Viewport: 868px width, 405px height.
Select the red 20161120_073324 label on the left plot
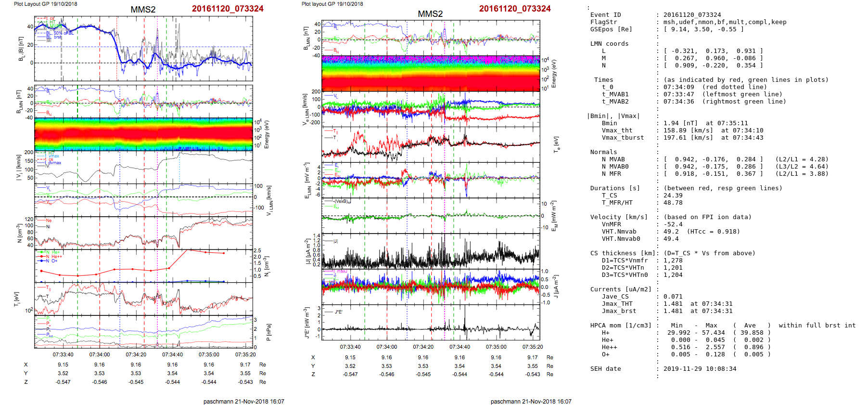click(x=227, y=9)
